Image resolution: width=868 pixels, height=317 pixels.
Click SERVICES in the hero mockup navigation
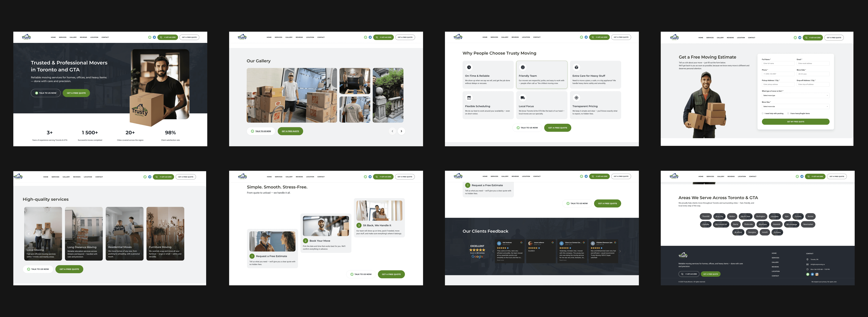(x=63, y=37)
